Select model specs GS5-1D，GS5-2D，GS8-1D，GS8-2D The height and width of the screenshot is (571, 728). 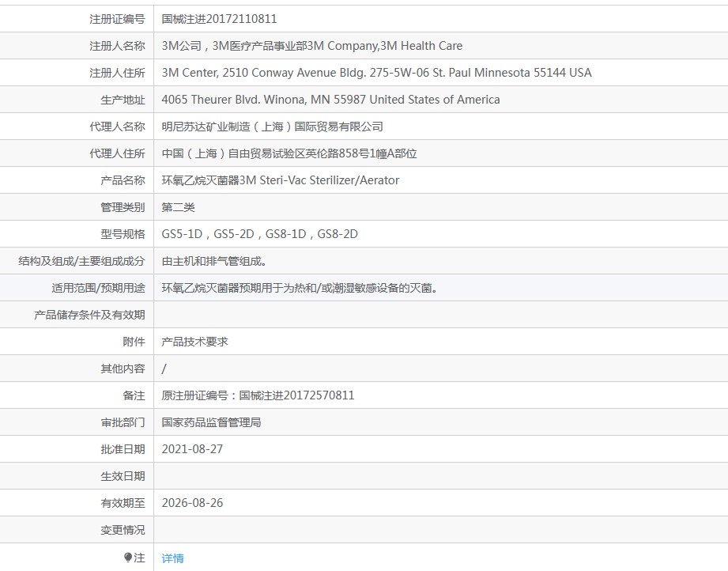pos(259,234)
